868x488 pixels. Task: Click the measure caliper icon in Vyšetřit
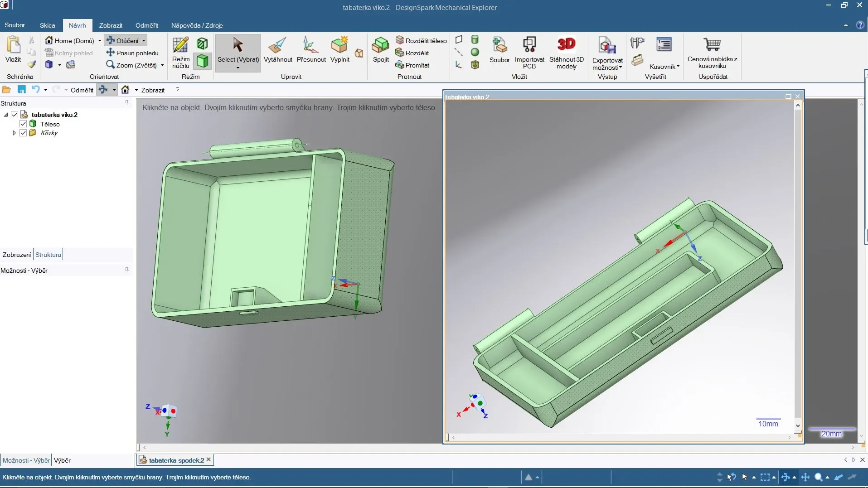pyautogui.click(x=637, y=43)
